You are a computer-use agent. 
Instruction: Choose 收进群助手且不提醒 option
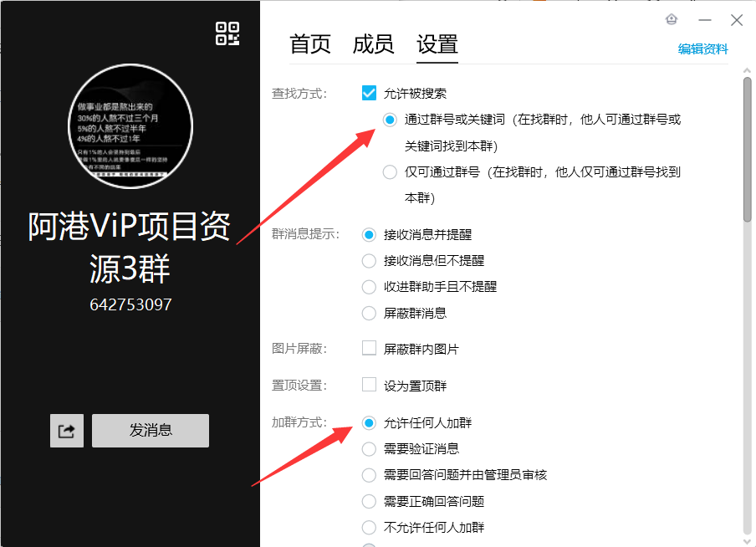point(369,287)
